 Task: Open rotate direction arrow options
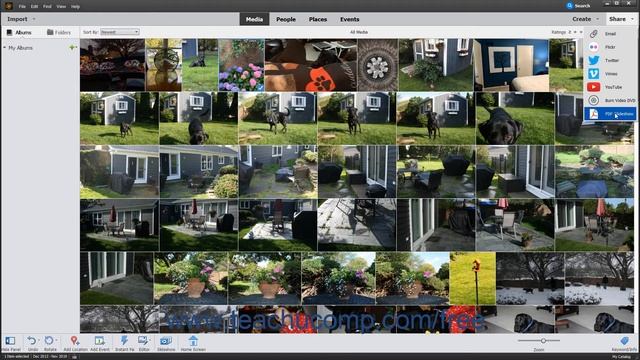tap(56, 340)
